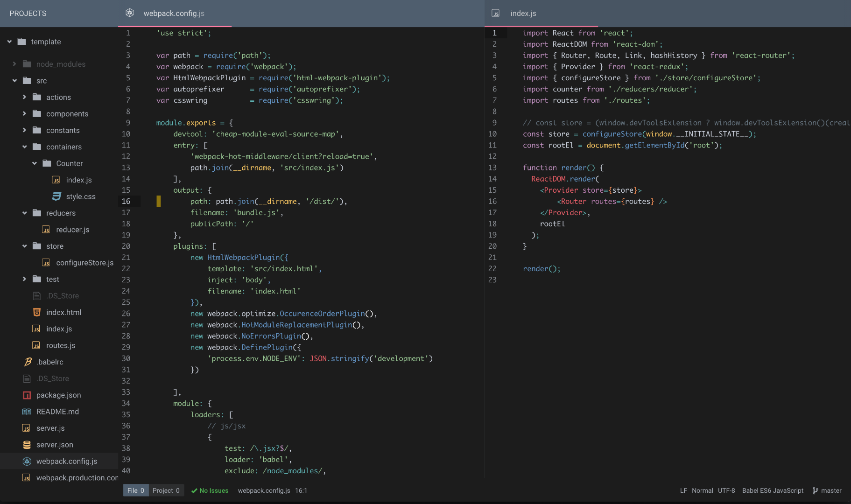The height and width of the screenshot is (504, 851).
Task: Open Babel ES6 JavaScript grammar selector
Action: [773, 490]
